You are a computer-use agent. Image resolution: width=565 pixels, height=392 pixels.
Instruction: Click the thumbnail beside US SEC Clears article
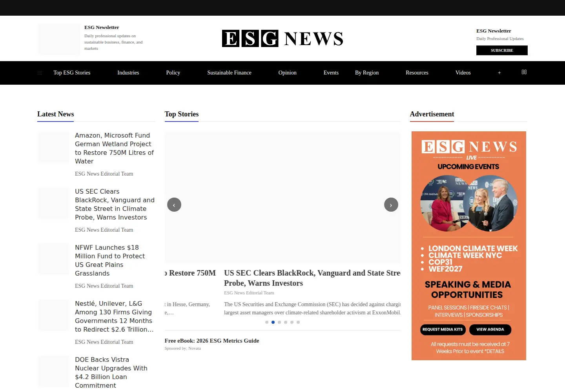pyautogui.click(x=53, y=203)
